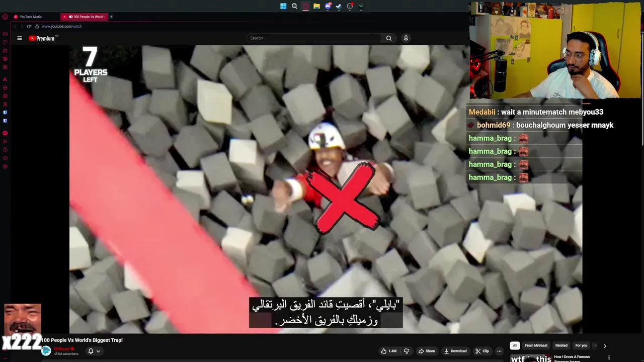Open Spotify player in the sidebar
This screenshot has height=362, width=644.
(x=5, y=133)
